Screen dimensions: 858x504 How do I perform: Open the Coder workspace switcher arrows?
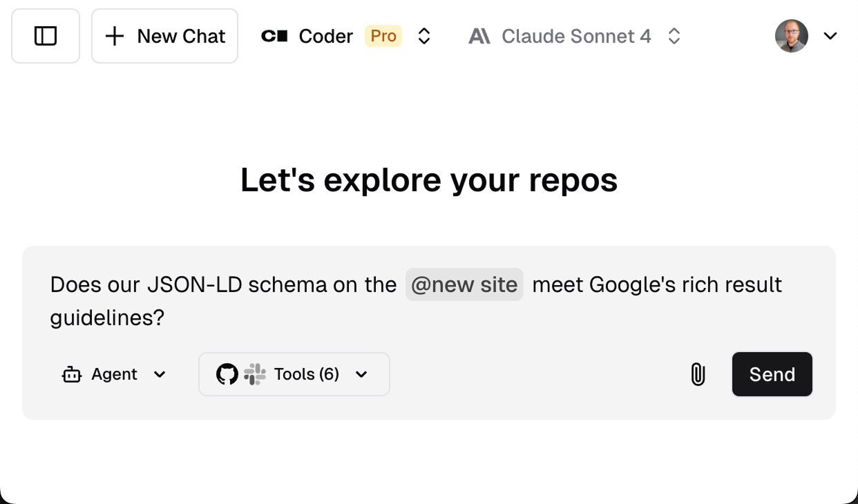425,36
